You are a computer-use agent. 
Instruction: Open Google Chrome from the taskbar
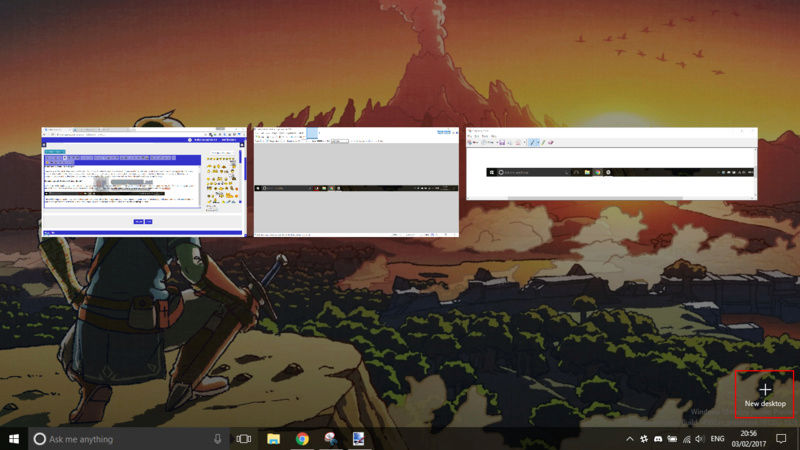point(302,439)
